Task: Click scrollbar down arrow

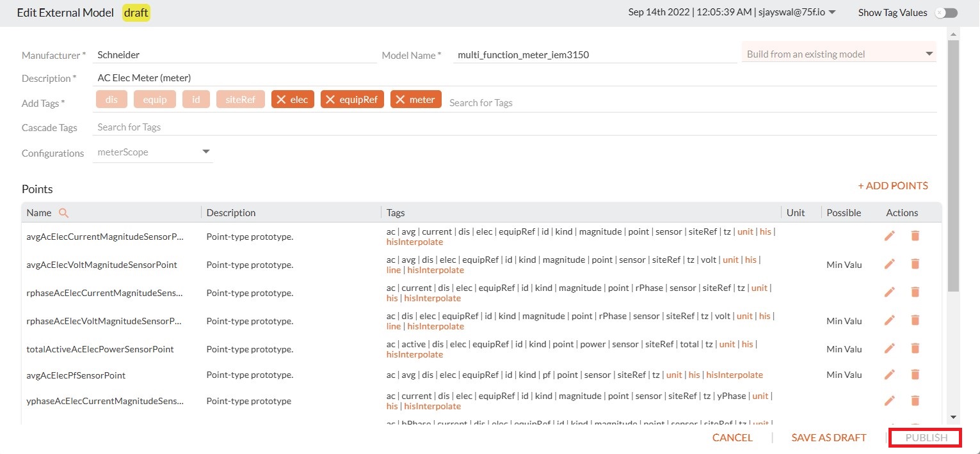Action: click(953, 417)
